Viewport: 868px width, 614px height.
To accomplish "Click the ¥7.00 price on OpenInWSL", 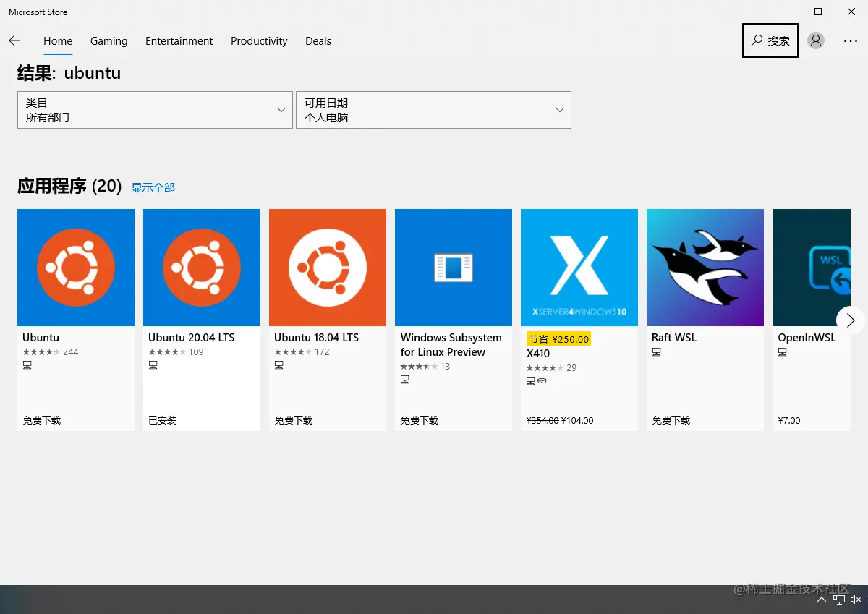I will tap(789, 421).
